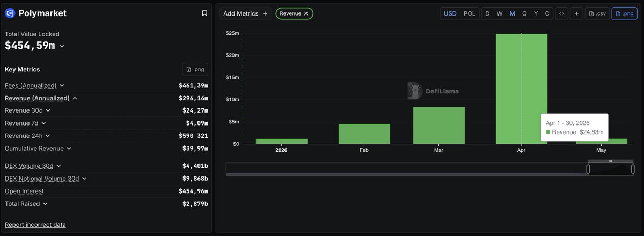Bookmark Polymarket with the bookmark icon
Viewport: 644px width, 236px height.
tap(204, 13)
